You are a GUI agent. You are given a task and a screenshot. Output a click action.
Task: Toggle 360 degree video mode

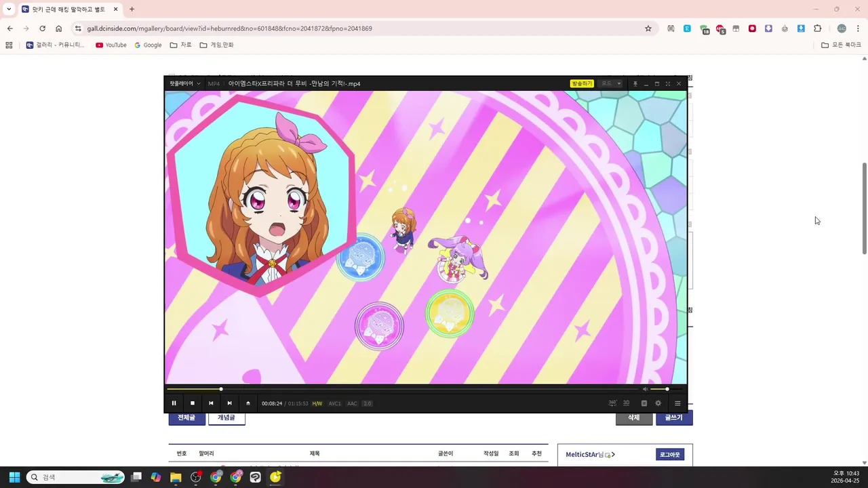(x=612, y=403)
